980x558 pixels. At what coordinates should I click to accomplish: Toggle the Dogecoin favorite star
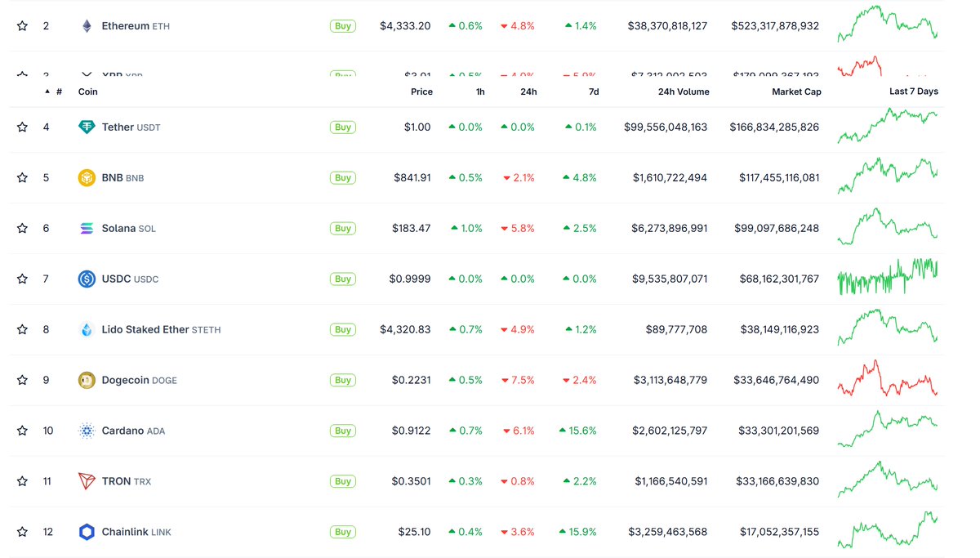pos(22,380)
